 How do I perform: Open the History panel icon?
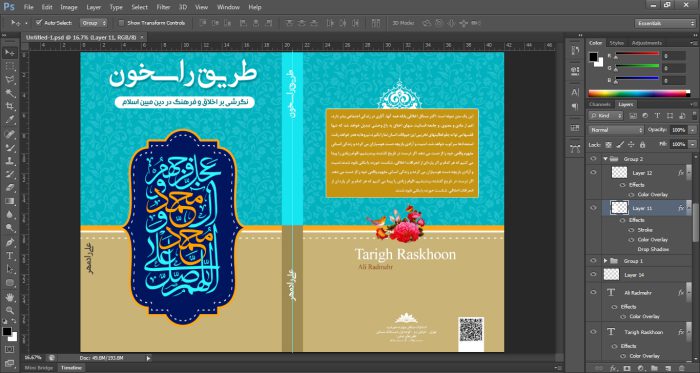click(x=575, y=50)
